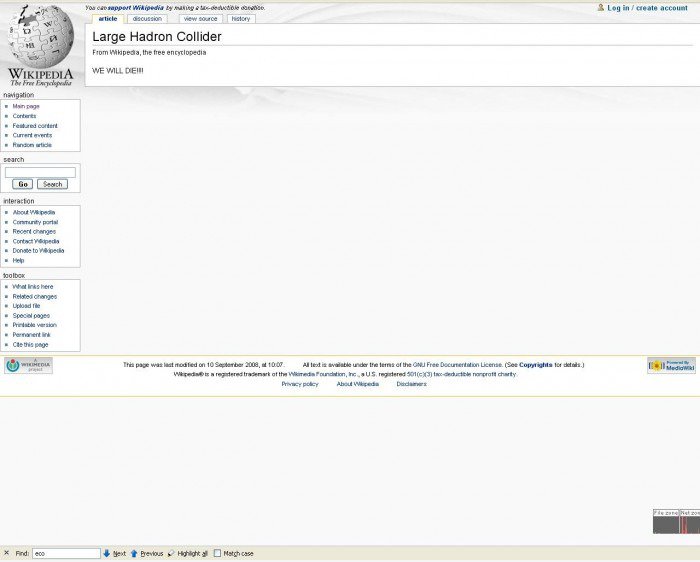Viewport: 700px width, 562px height.
Task: Close the find bar with X icon
Action: coord(7,553)
